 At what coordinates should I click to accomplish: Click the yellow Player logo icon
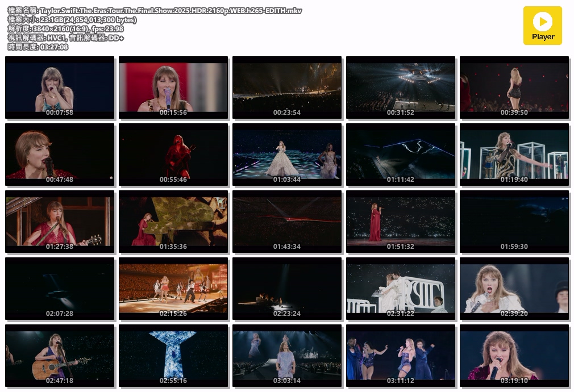(x=543, y=26)
